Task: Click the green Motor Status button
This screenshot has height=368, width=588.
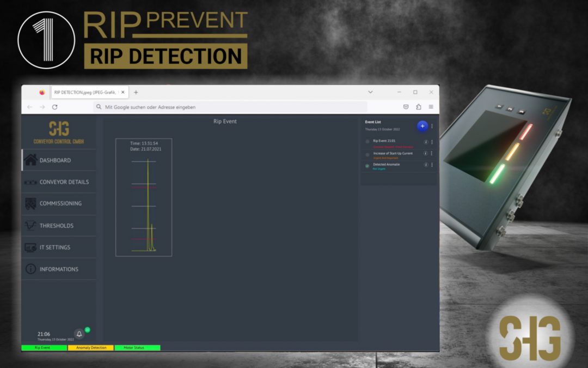Action: tap(137, 348)
